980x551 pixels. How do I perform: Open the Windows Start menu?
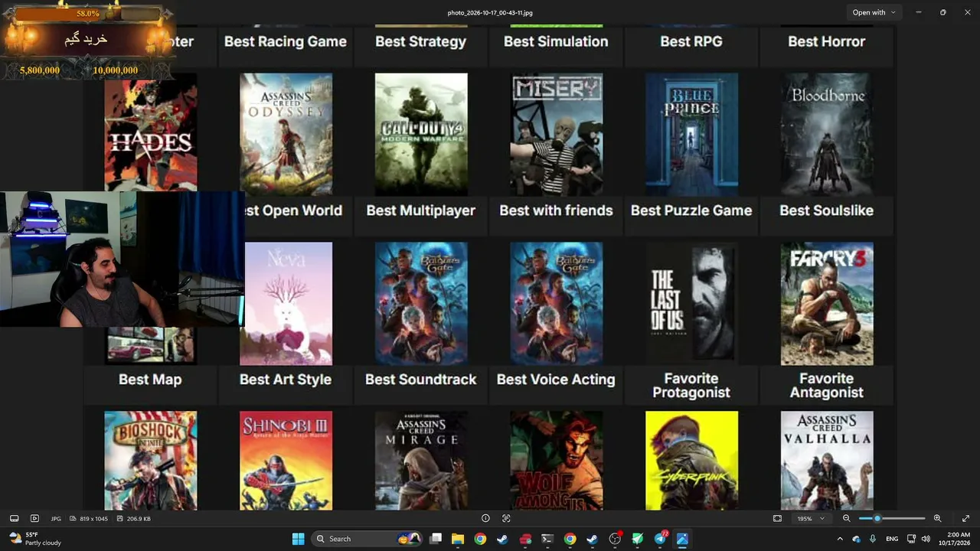pyautogui.click(x=298, y=539)
